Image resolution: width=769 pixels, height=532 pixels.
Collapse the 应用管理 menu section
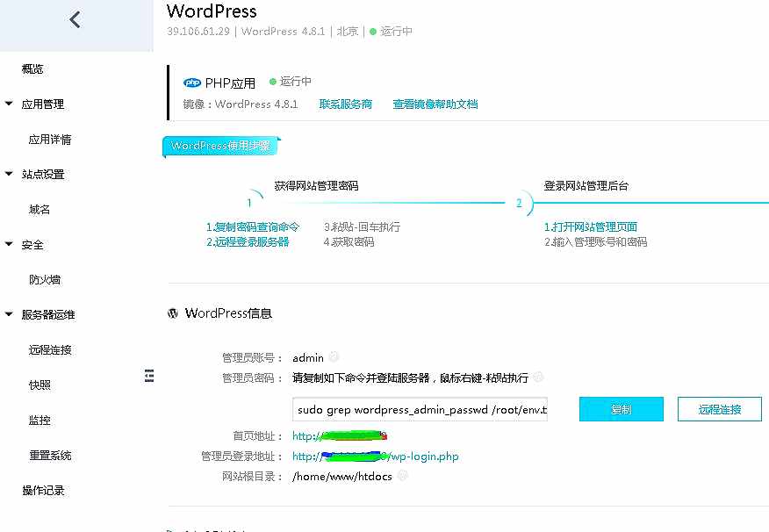9,104
